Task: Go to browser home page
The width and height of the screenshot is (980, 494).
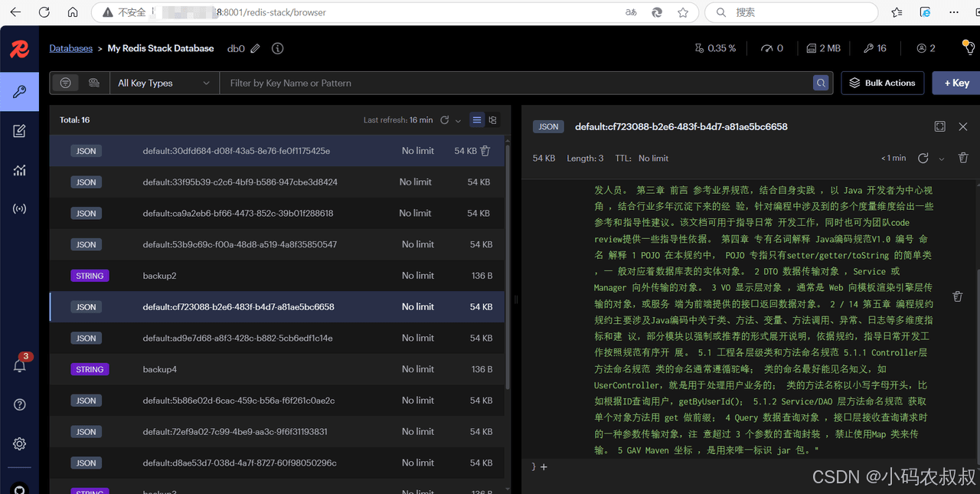Action: pyautogui.click(x=73, y=12)
